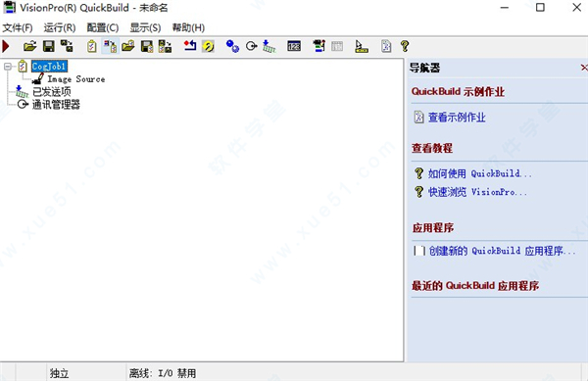Select the CogJob1 job in the tree
This screenshot has height=381, width=588.
49,67
